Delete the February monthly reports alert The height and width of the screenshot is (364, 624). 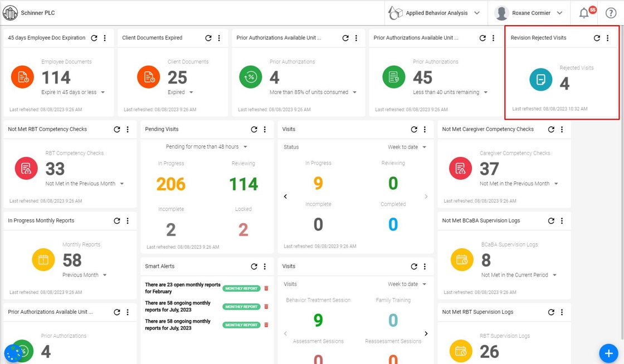click(266, 288)
